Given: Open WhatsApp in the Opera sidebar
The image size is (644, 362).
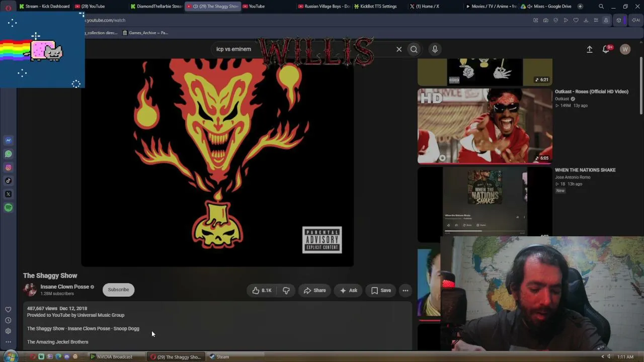Looking at the screenshot, I should pyautogui.click(x=8, y=154).
